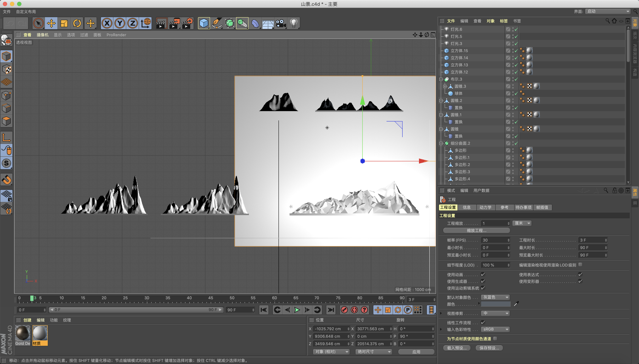Open the 创建 menu in material manager
The width and height of the screenshot is (639, 364).
pyautogui.click(x=27, y=320)
